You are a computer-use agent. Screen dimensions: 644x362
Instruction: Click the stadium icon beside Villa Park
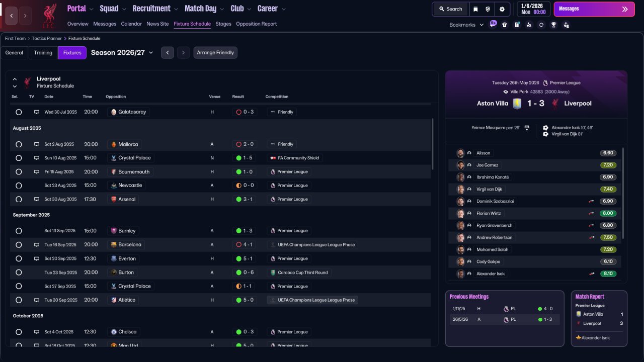pos(506,92)
